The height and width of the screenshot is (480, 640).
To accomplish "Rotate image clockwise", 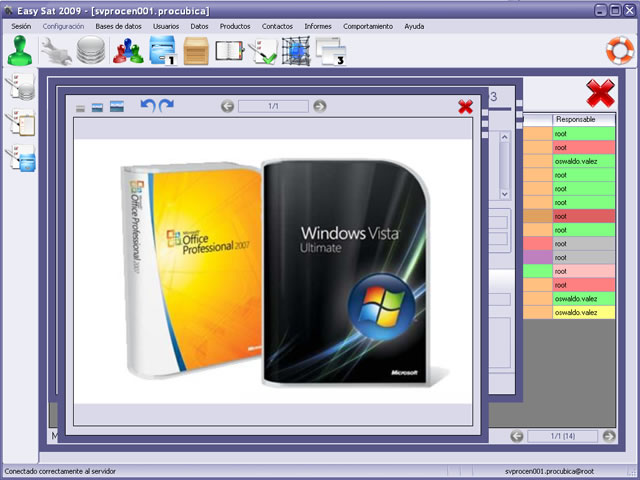I will [166, 106].
